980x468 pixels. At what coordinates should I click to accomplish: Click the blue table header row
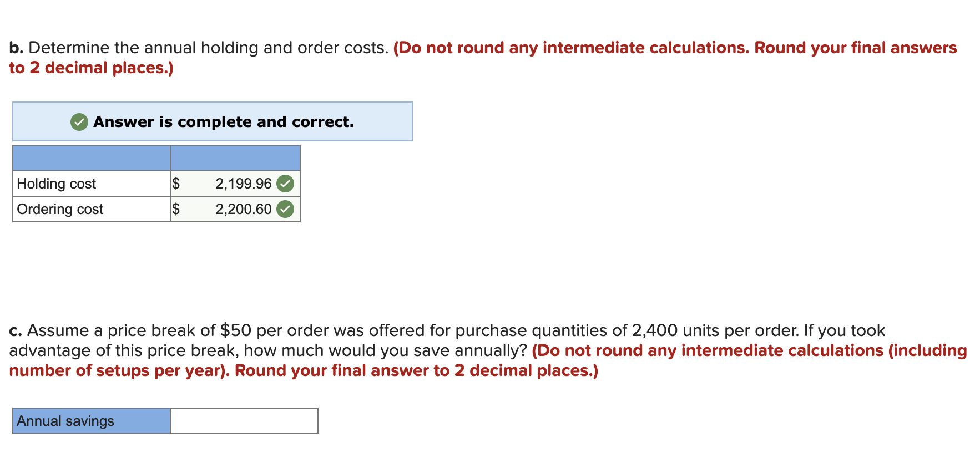(x=155, y=158)
